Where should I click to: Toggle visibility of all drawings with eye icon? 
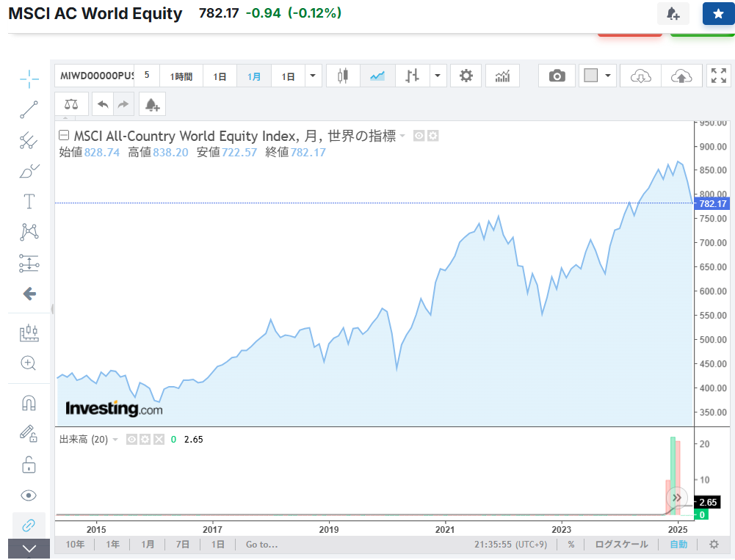[29, 495]
